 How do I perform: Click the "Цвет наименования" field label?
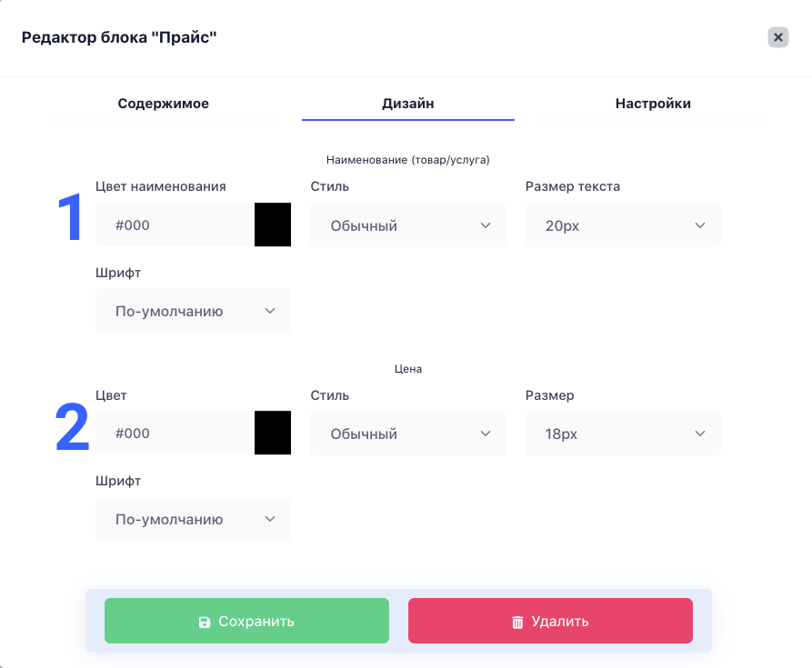point(161,186)
